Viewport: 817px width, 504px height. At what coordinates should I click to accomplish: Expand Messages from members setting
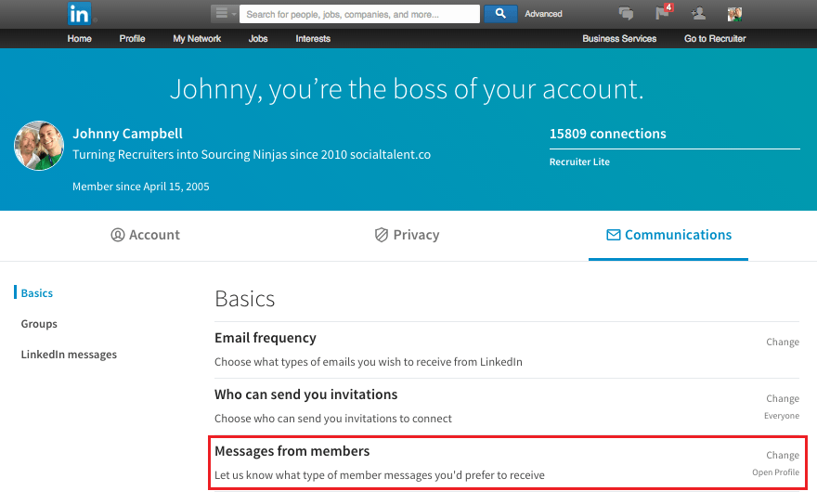507,463
